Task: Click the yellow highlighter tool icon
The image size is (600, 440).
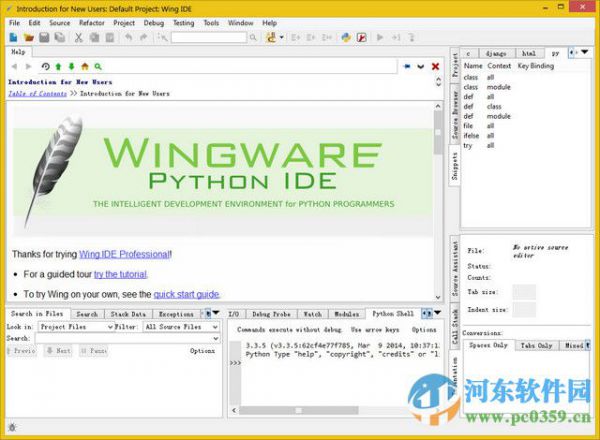Action: click(x=271, y=37)
